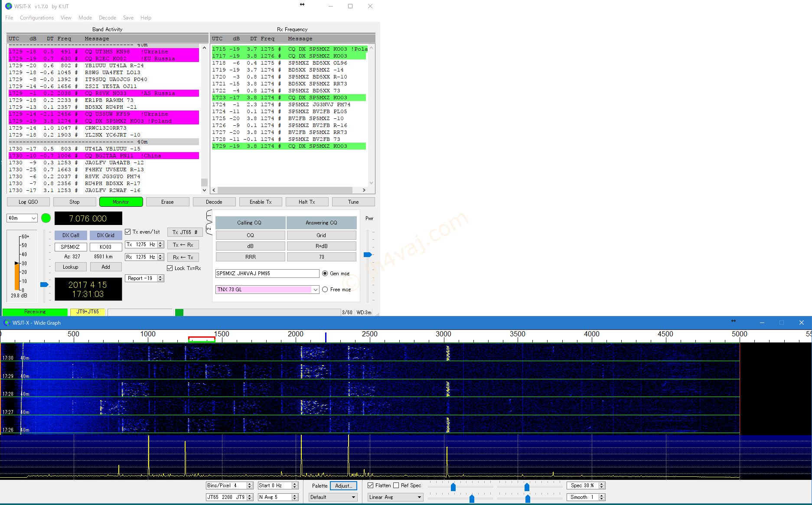Screen dimensions: 812x505
Task: Open the Save menu
Action: click(x=128, y=18)
